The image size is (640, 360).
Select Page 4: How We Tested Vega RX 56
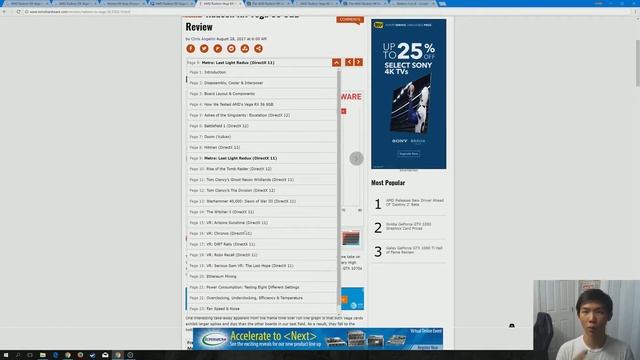pyautogui.click(x=262, y=104)
